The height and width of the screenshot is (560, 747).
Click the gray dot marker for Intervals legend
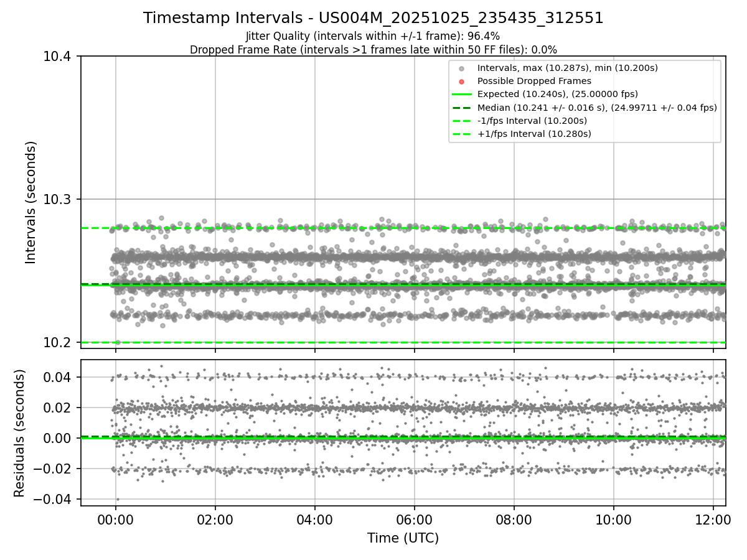coord(461,68)
